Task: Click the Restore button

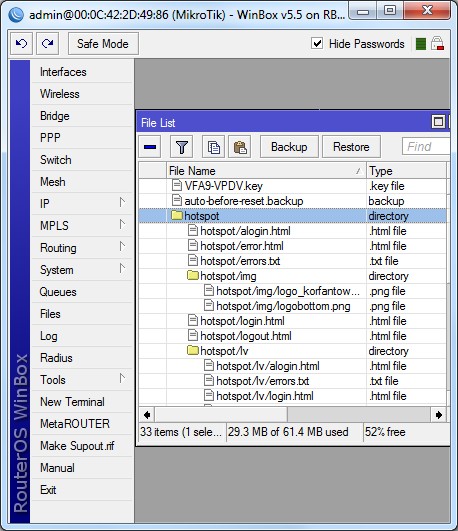Action: tap(351, 147)
